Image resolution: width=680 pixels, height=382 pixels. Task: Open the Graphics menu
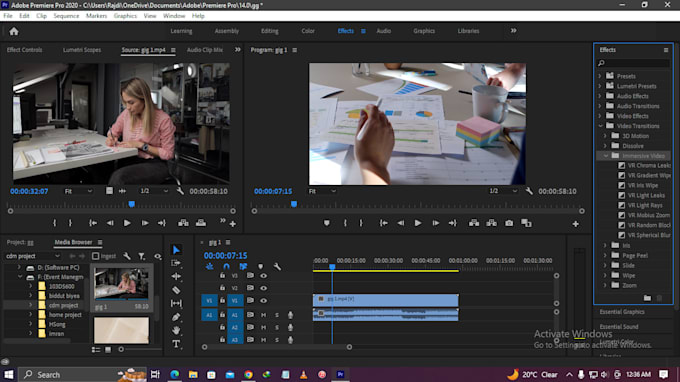tap(125, 16)
